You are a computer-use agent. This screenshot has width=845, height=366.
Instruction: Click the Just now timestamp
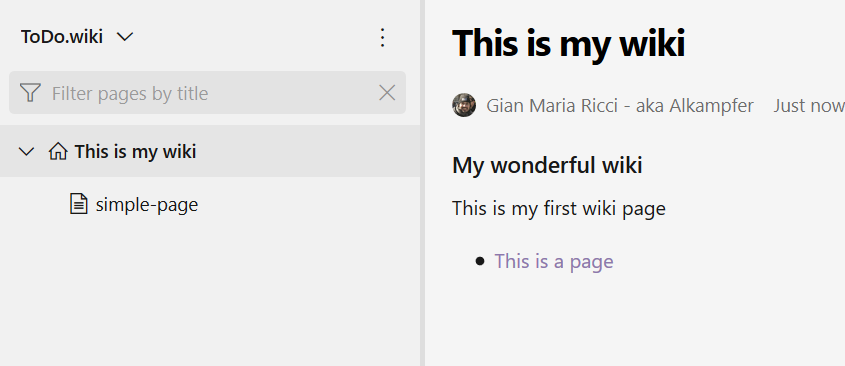click(x=809, y=106)
